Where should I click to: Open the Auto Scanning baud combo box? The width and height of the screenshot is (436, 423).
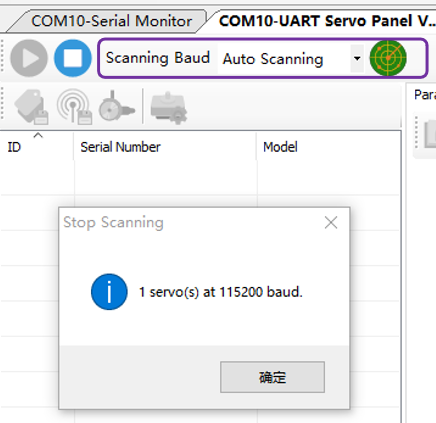pyautogui.click(x=290, y=59)
